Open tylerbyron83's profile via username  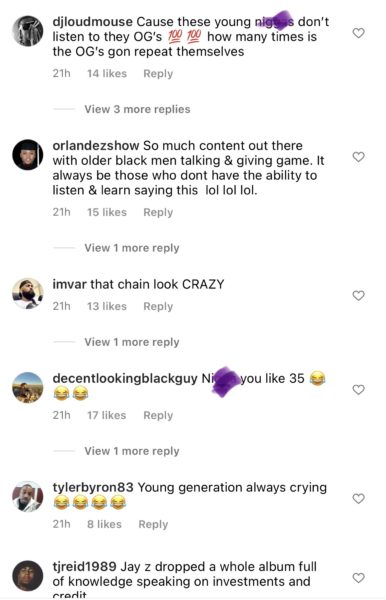(93, 488)
